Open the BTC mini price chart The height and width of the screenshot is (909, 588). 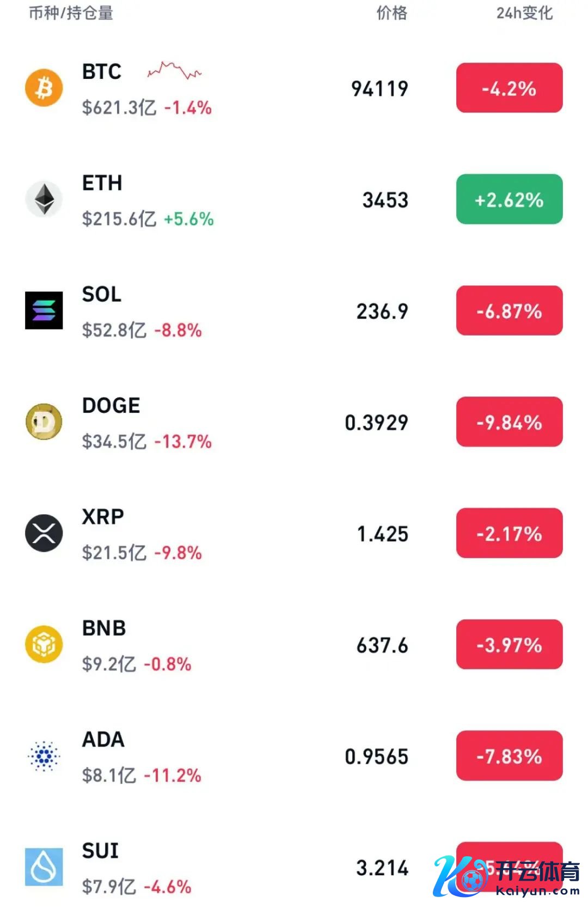pos(174,71)
